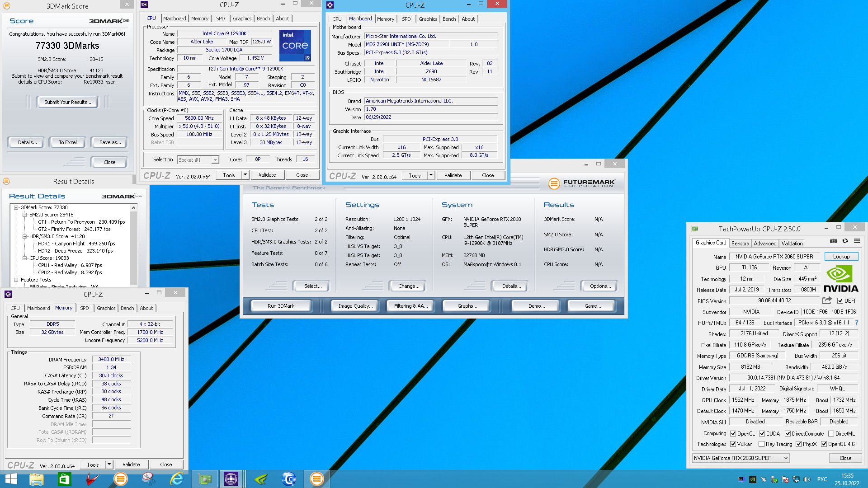Open the Windows Start button

pyautogui.click(x=11, y=479)
